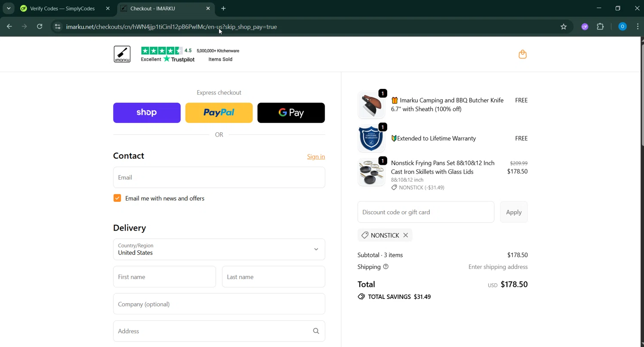Click the Extended to Lifetime Warranty title

pyautogui.click(x=434, y=138)
